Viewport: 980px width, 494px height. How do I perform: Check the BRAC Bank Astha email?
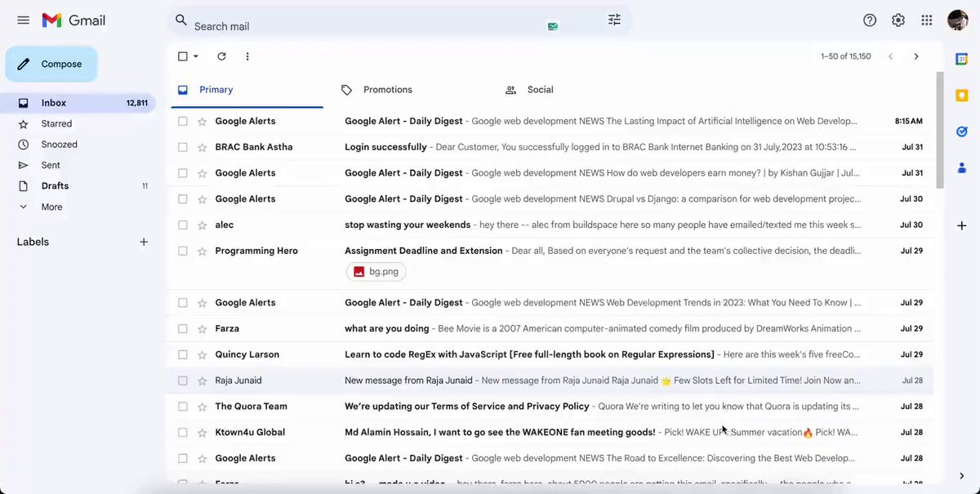(x=182, y=147)
